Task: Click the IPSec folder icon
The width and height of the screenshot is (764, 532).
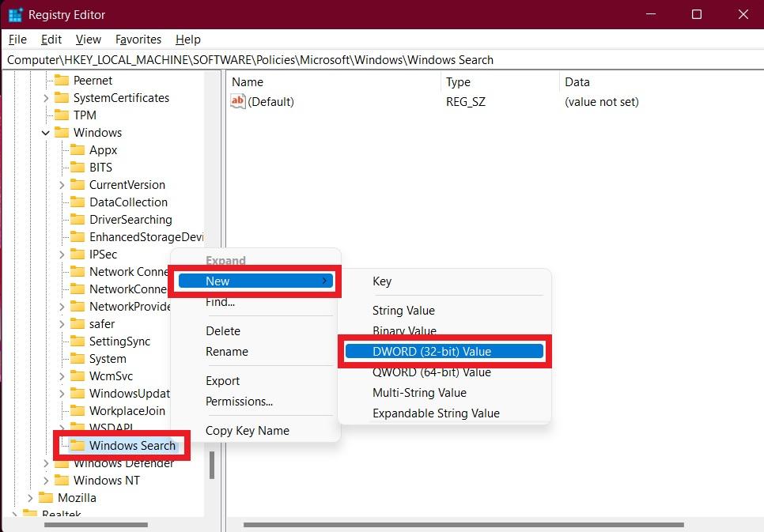Action: (x=78, y=254)
